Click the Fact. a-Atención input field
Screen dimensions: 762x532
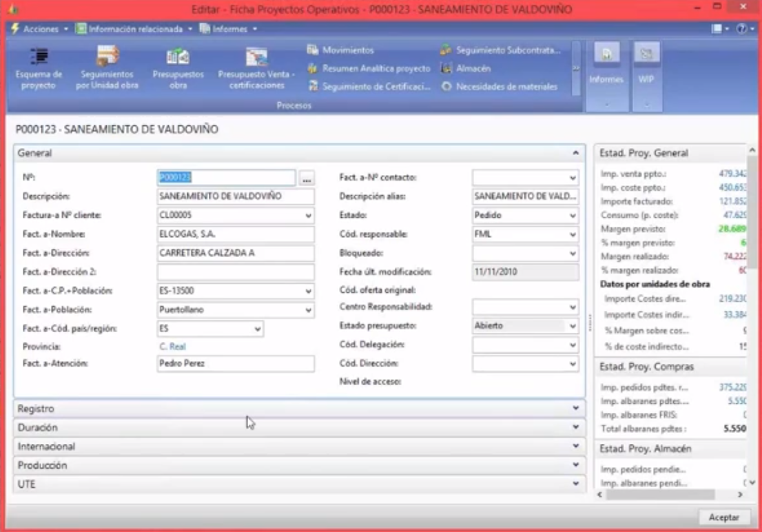click(235, 363)
